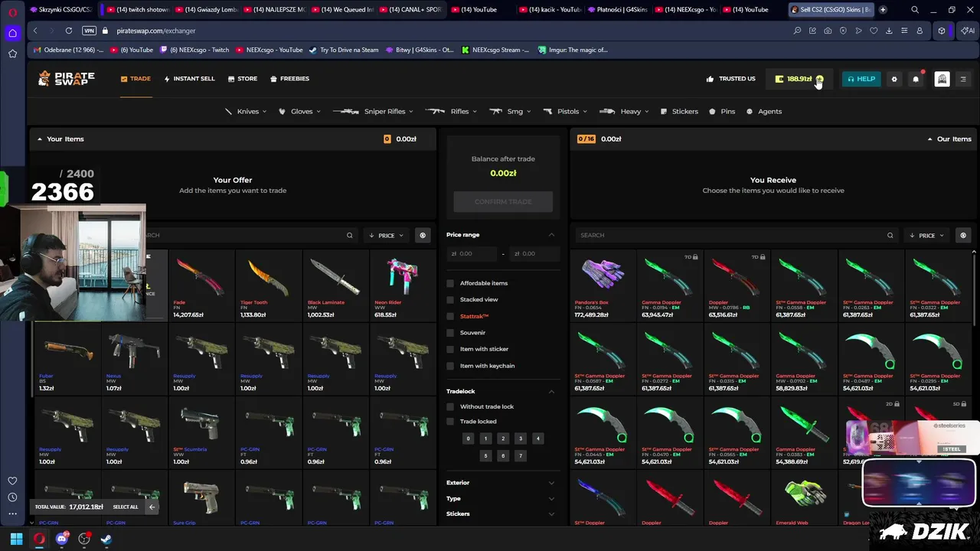This screenshot has height=551, width=980.
Task: Expand Sniper Rifles category dropdown
Action: (x=373, y=112)
